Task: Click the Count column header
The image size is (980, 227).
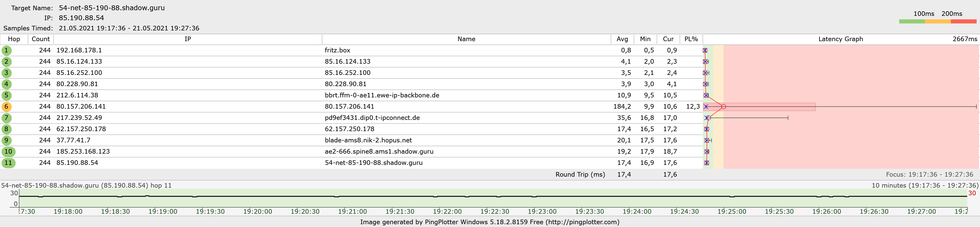Action: [x=41, y=39]
